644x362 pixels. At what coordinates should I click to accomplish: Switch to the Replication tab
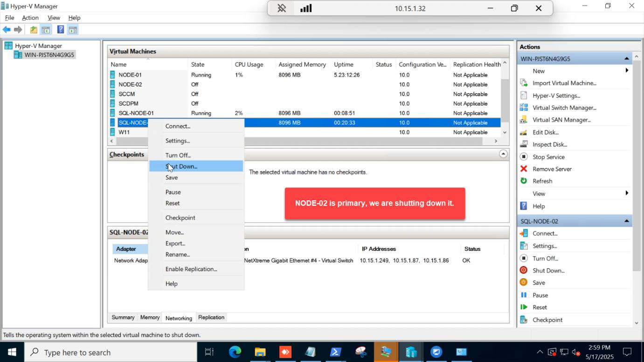(211, 317)
